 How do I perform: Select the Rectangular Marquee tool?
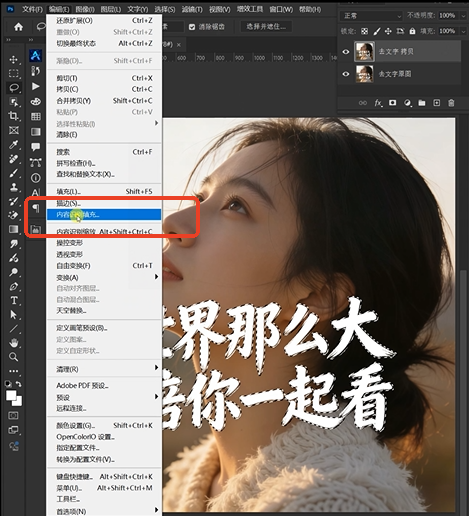click(x=13, y=73)
